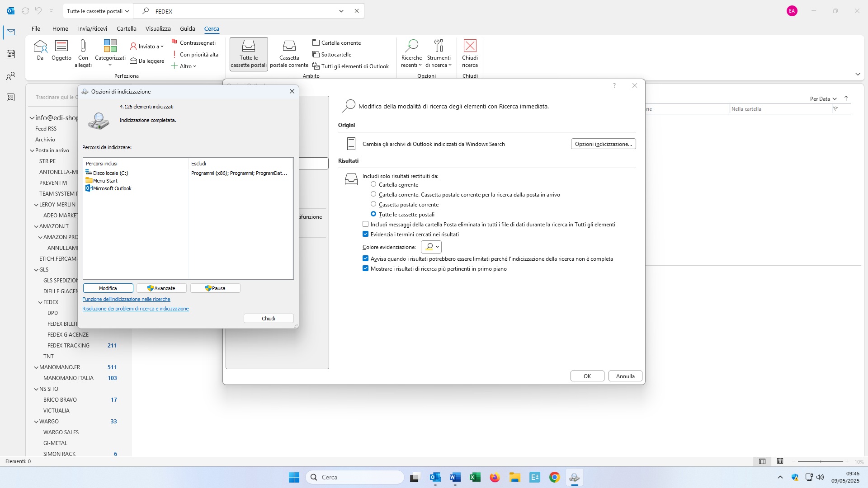Choose Tutti gli elementi di Outlook
Screen dimensions: 868x488
click(x=351, y=66)
